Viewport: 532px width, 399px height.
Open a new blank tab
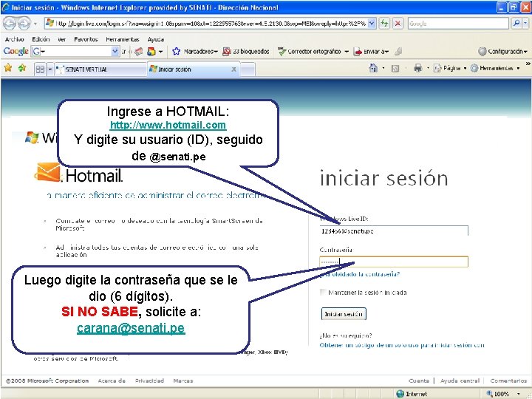click(x=248, y=69)
